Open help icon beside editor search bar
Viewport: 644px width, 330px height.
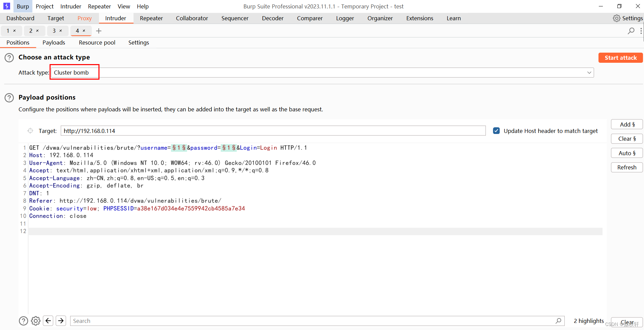click(23, 321)
